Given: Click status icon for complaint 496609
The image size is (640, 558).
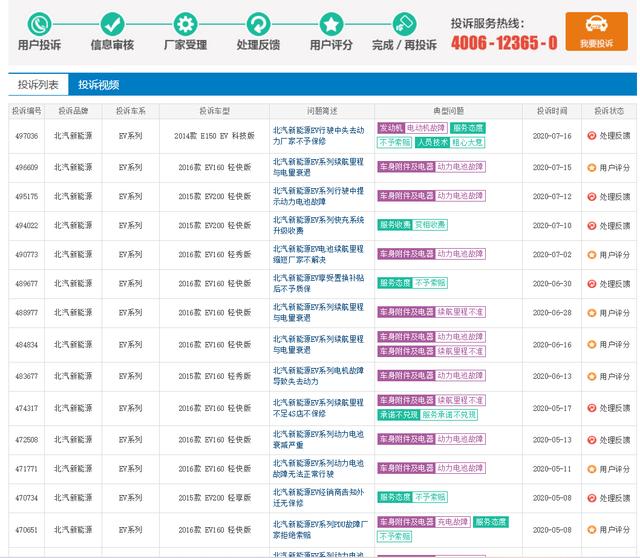Looking at the screenshot, I should click(x=591, y=167).
